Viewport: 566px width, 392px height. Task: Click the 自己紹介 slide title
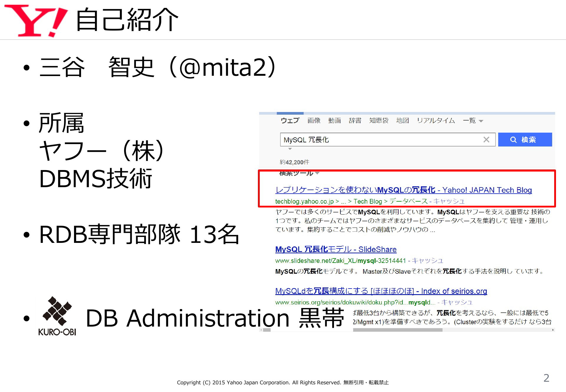(x=127, y=20)
